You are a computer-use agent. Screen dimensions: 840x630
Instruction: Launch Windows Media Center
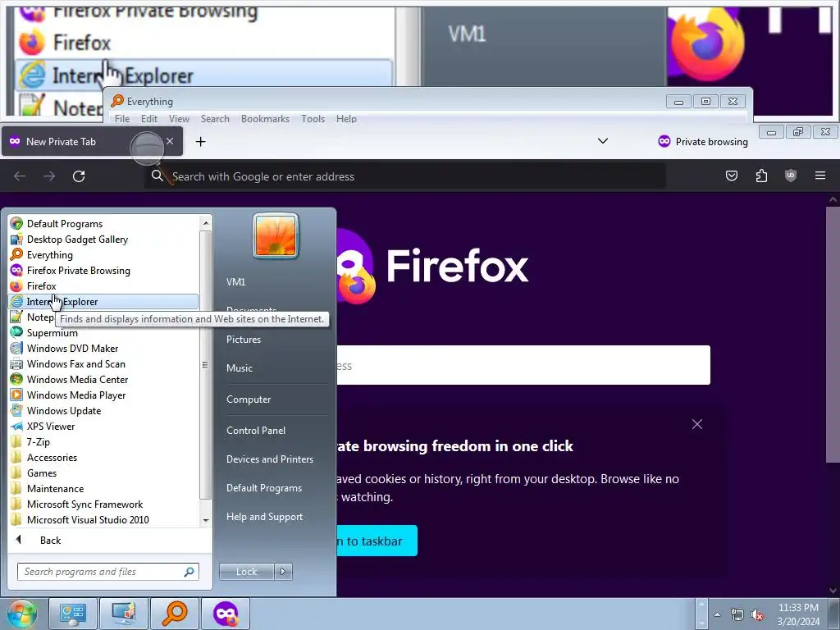click(77, 379)
